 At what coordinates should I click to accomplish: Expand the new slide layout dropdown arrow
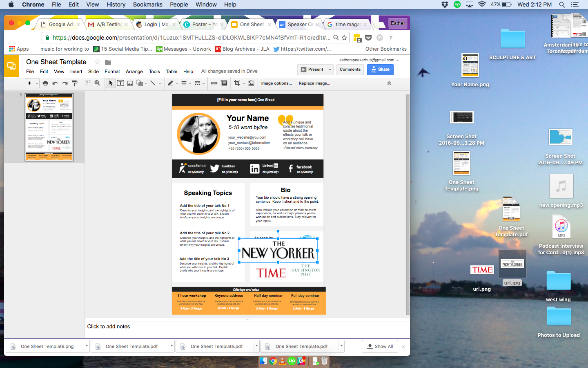pos(37,83)
